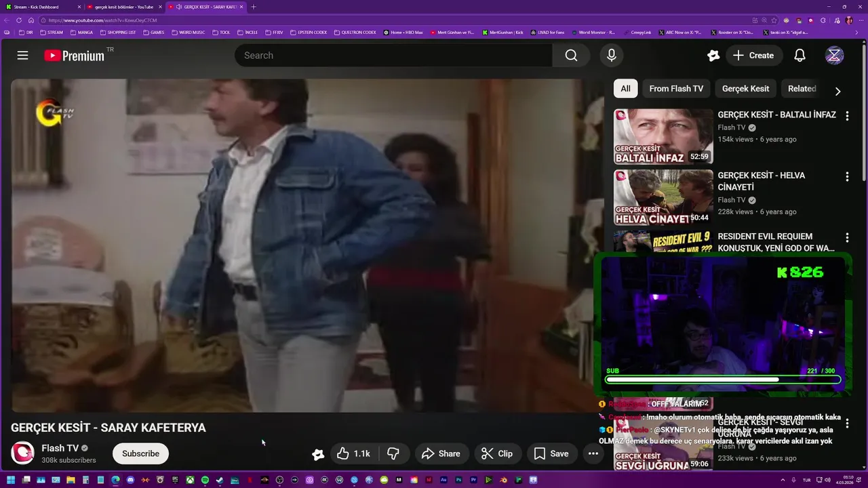The image size is (868, 488).
Task: Open the account avatar menu
Action: click(834, 56)
